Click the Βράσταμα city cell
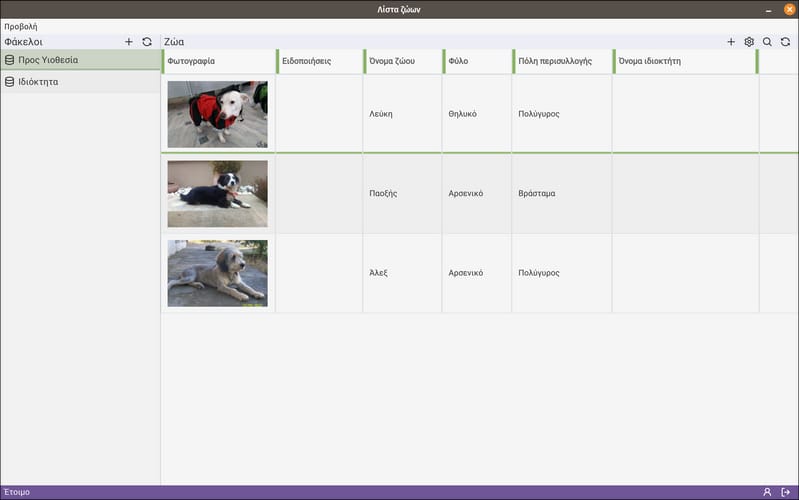 point(562,194)
